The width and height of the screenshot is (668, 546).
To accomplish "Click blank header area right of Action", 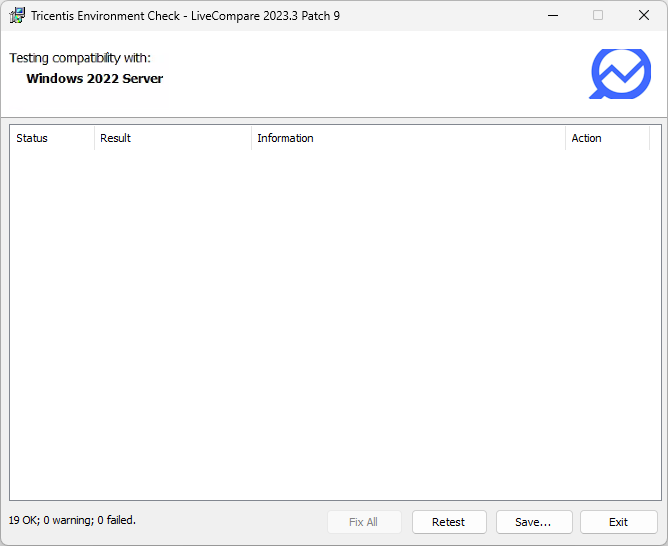I will 655,138.
